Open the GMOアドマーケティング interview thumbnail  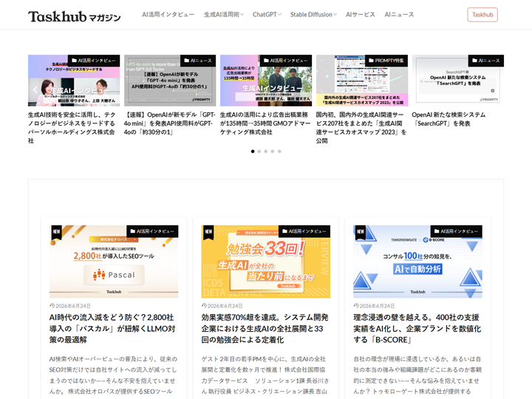(266, 81)
